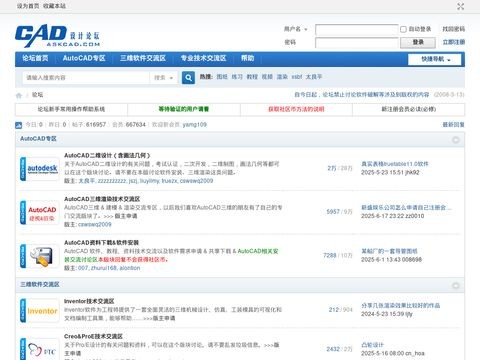Open last post 凸轮设计
This screenshot has height=360, width=480.
click(372, 345)
